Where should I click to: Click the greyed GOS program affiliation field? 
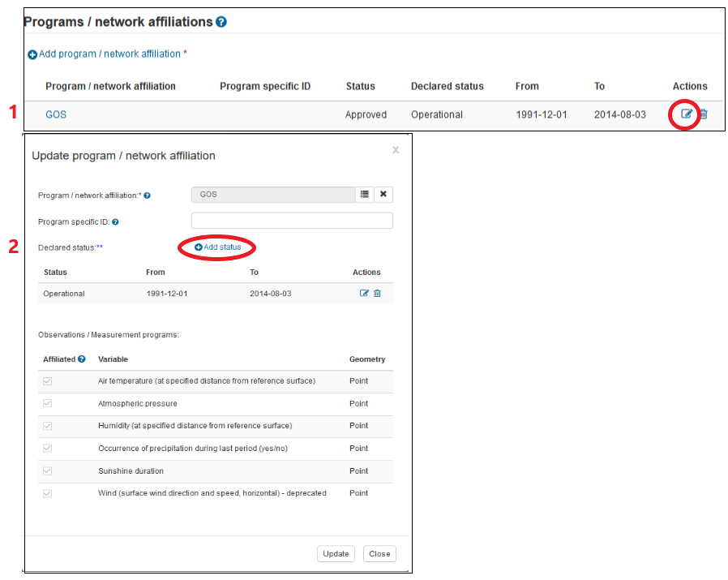point(273,194)
